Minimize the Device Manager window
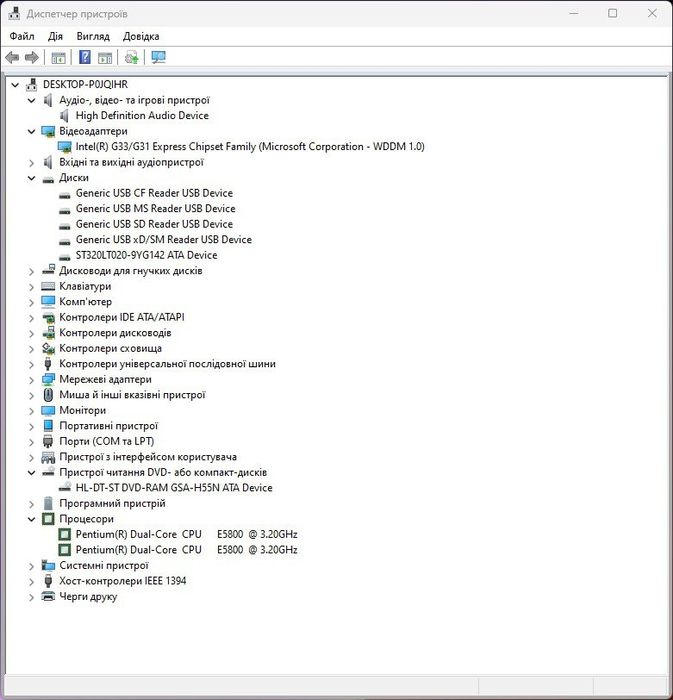The height and width of the screenshot is (700, 673). [574, 13]
